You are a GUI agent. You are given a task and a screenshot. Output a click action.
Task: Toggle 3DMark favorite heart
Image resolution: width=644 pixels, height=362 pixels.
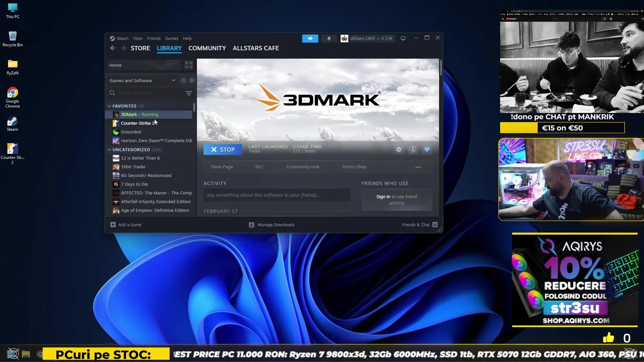point(427,149)
